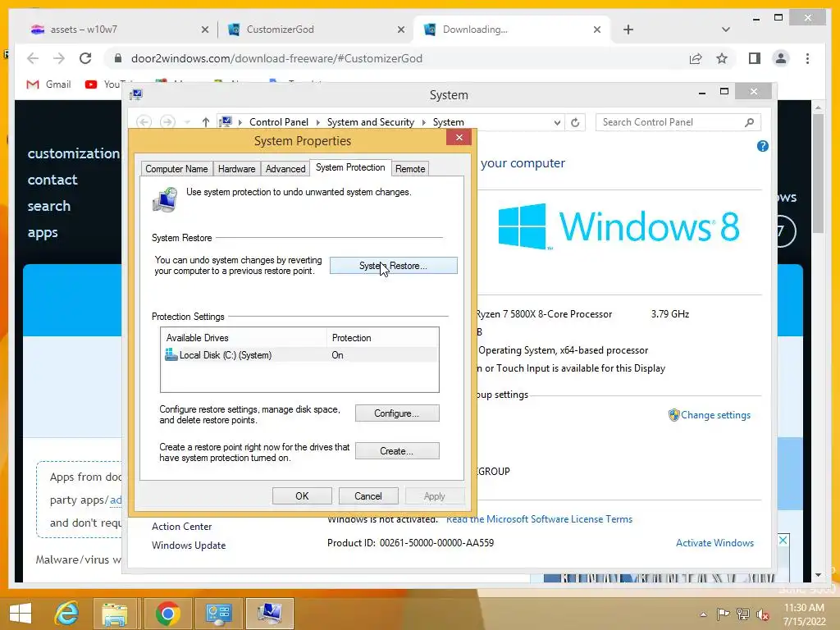Cancel the System Properties dialog
Viewport: 840px width, 630px height.
tap(368, 496)
